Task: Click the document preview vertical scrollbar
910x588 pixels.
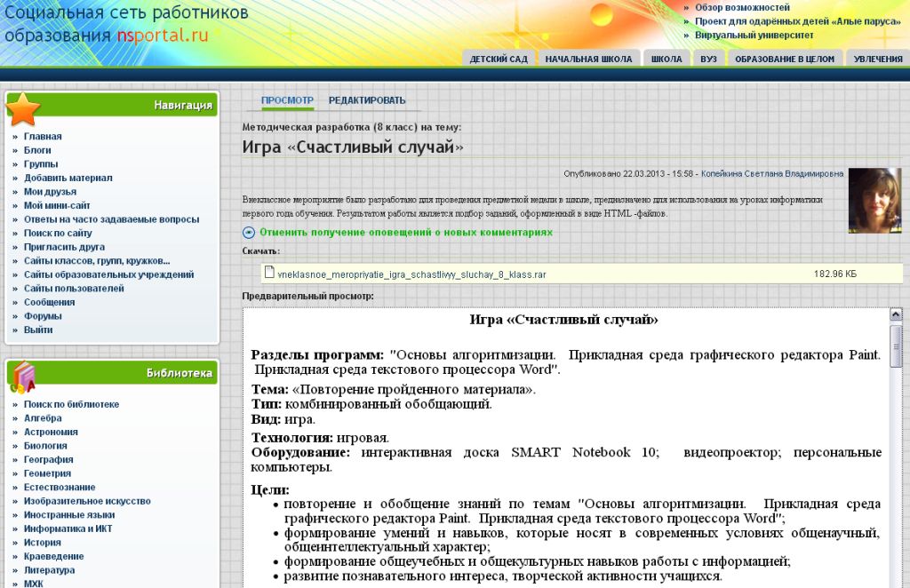Action: pos(896,444)
